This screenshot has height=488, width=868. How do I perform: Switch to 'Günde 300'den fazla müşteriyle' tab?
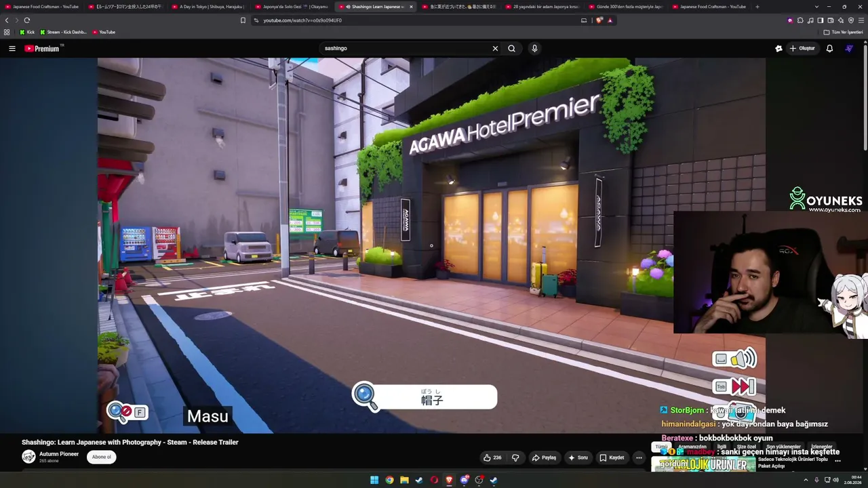tap(626, 7)
